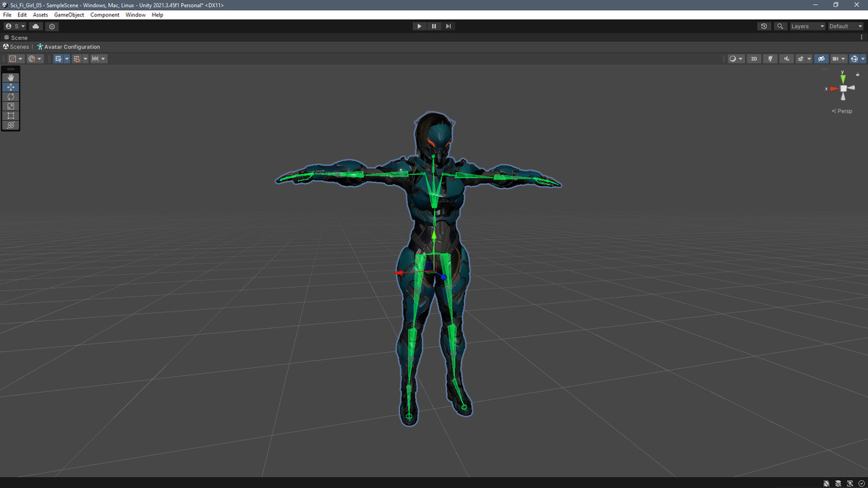This screenshot has width=868, height=488.
Task: Click the Scene view three-dot options menu
Action: 861,38
